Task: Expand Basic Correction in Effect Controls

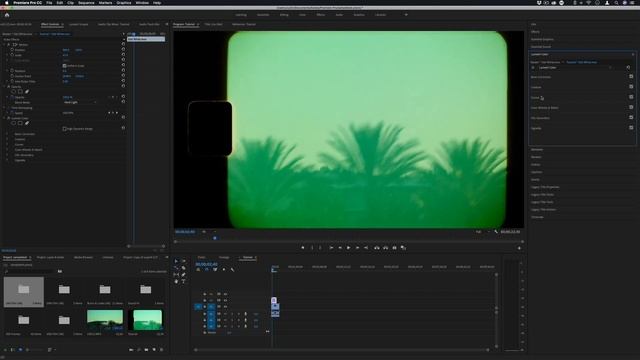Action: point(7,134)
